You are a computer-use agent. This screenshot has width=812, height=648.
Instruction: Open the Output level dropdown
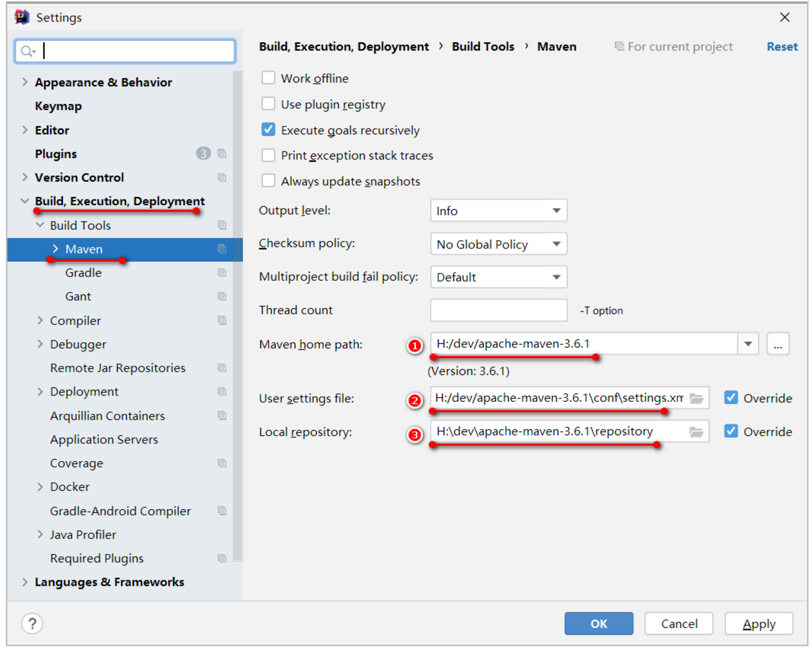pos(498,211)
